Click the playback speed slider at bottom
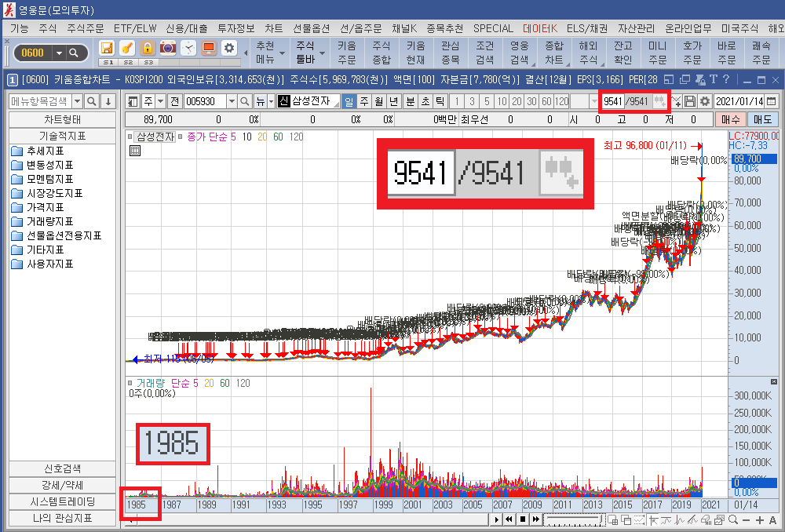This screenshot has width=785, height=532. [573, 519]
